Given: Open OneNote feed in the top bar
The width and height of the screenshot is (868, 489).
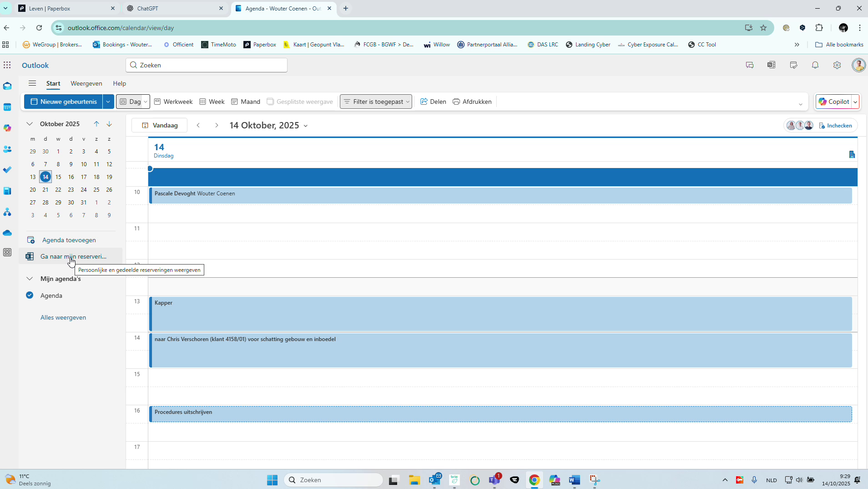Looking at the screenshot, I should [x=771, y=65].
